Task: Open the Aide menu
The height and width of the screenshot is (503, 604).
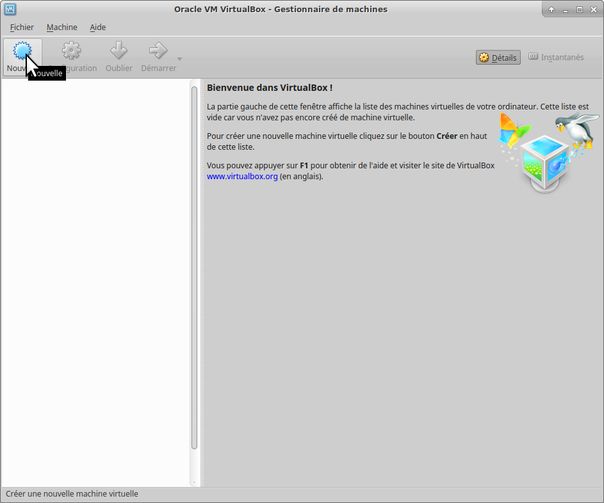Action: (x=98, y=27)
